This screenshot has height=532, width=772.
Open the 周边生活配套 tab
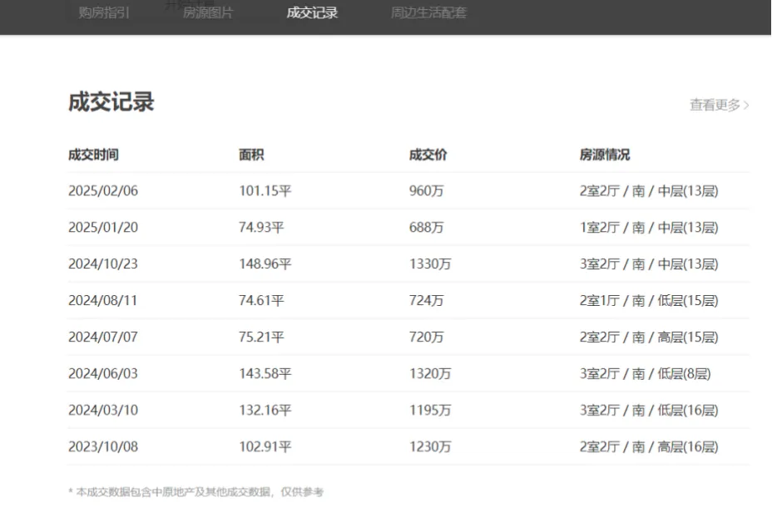[x=428, y=12]
